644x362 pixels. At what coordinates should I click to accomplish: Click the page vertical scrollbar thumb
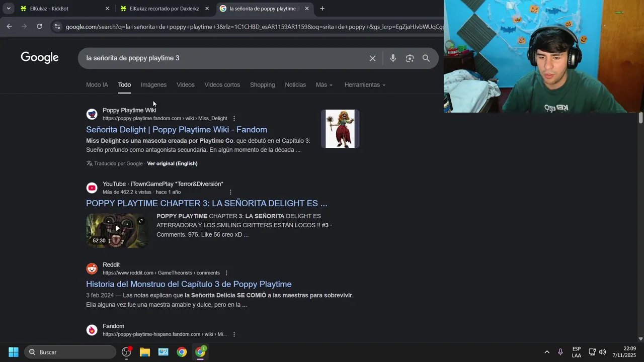640,118
